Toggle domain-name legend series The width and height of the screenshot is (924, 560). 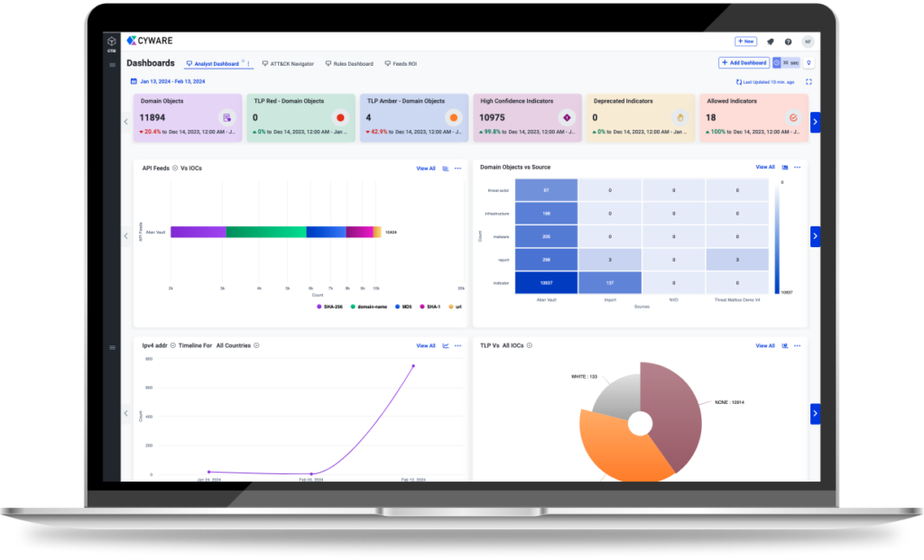369,307
